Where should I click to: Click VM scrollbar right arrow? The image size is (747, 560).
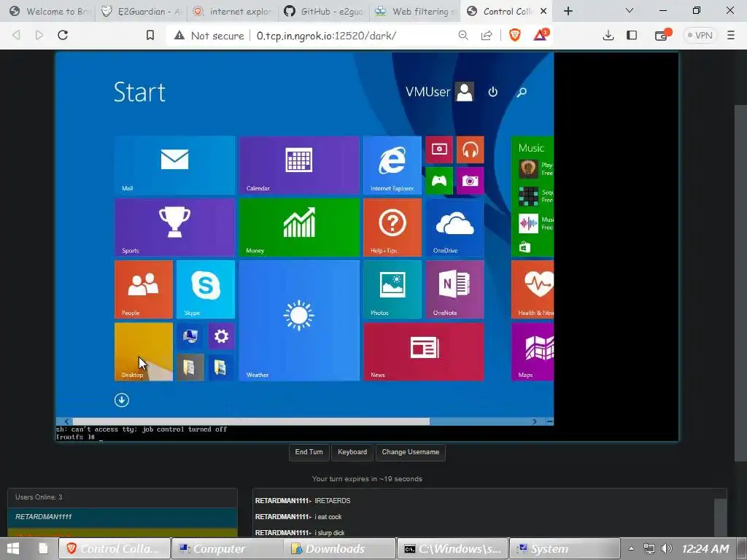pos(535,421)
